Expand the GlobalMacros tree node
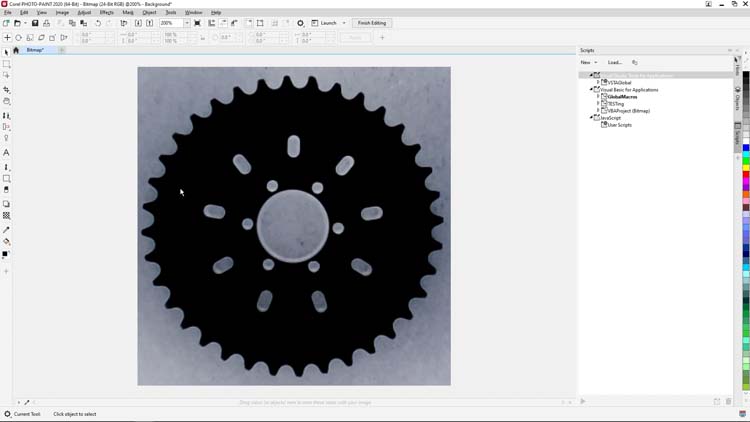Image resolution: width=750 pixels, height=422 pixels. click(598, 97)
